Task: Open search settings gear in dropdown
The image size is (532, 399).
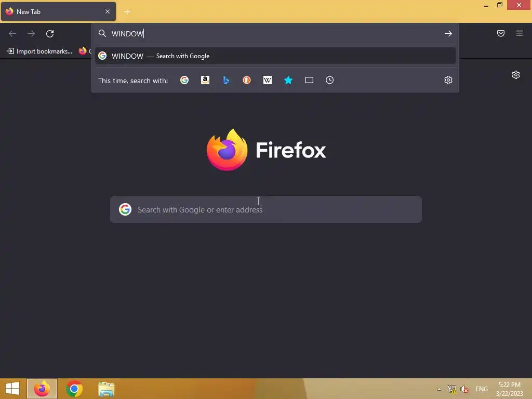Action: 448,80
